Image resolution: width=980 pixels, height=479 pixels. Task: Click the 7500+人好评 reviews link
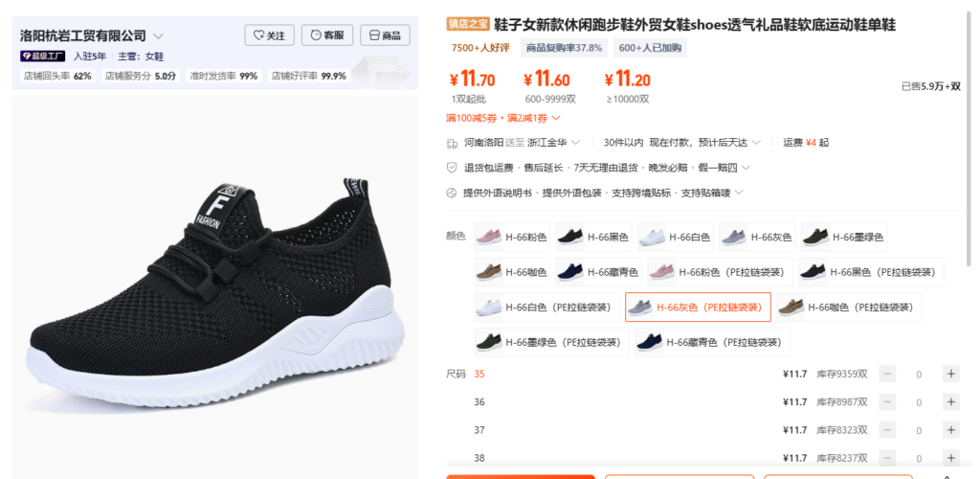(480, 48)
